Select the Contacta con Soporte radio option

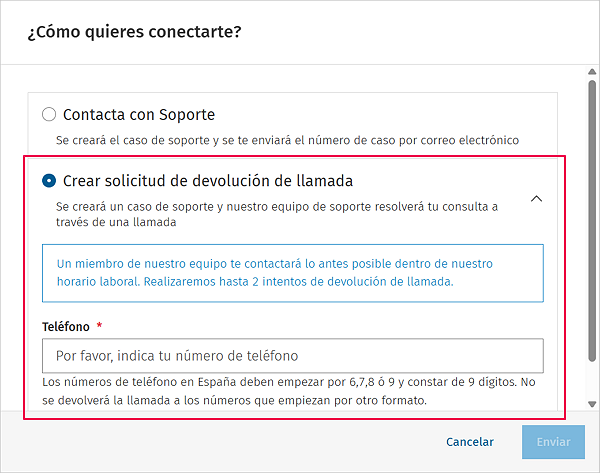click(49, 114)
